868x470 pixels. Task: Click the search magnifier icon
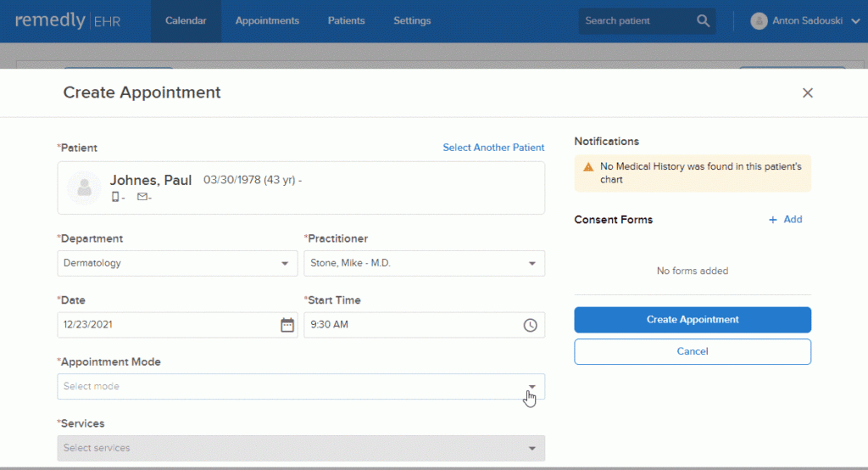703,21
